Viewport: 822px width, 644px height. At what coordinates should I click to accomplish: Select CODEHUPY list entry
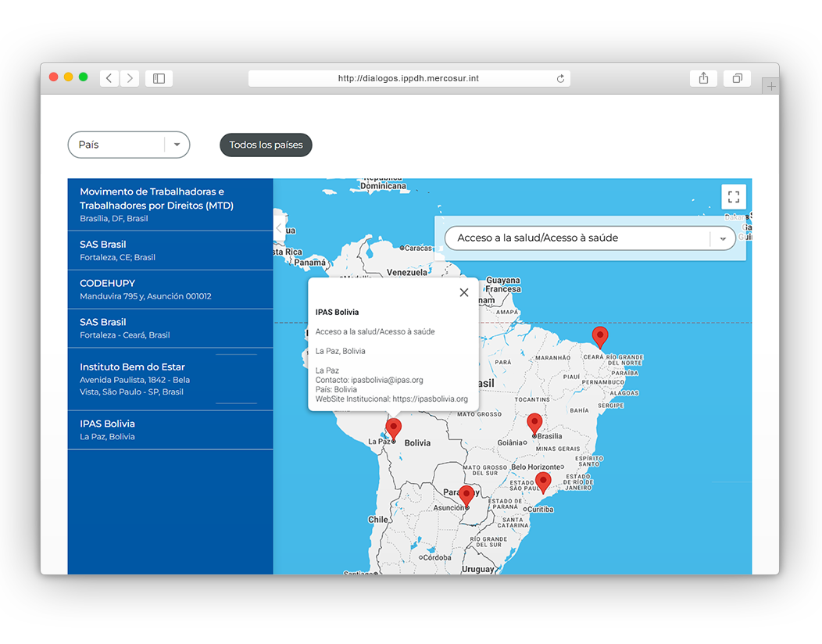pos(170,289)
